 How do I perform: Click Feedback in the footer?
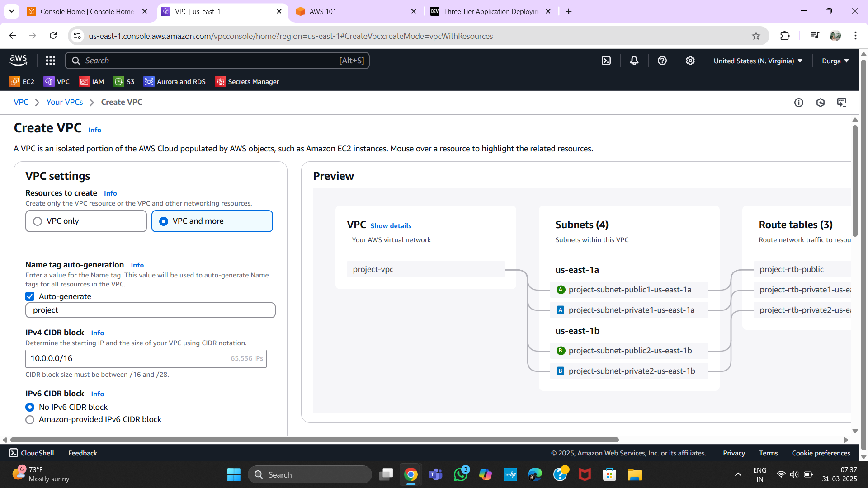pos(83,453)
